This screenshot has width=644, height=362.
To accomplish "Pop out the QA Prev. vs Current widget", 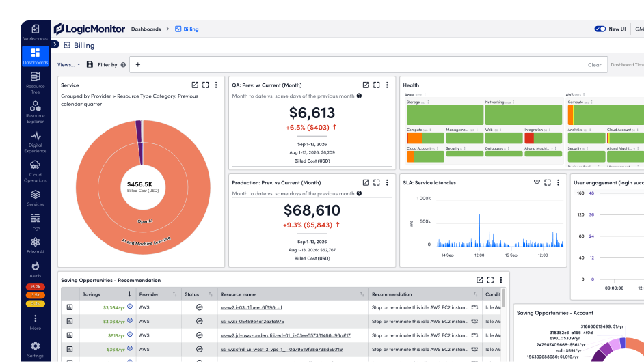I will (366, 85).
